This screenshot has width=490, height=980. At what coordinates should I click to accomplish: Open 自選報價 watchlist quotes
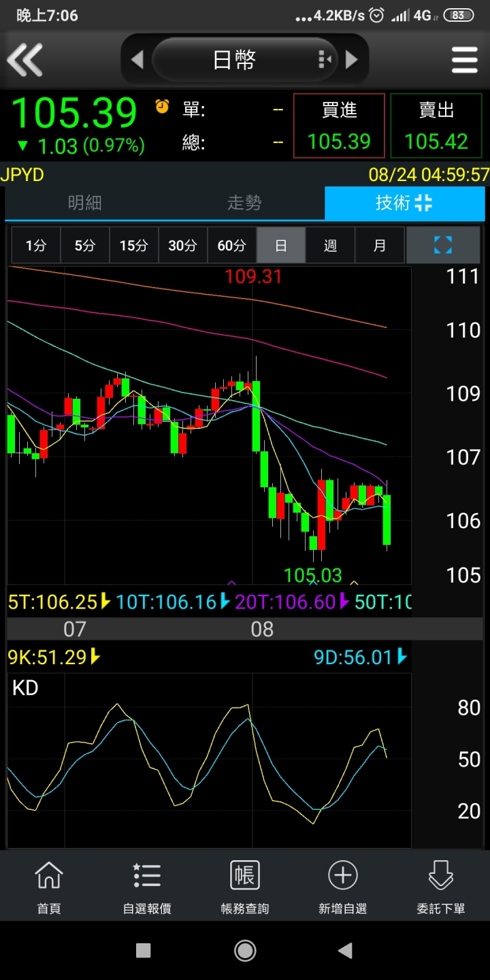pyautogui.click(x=147, y=887)
